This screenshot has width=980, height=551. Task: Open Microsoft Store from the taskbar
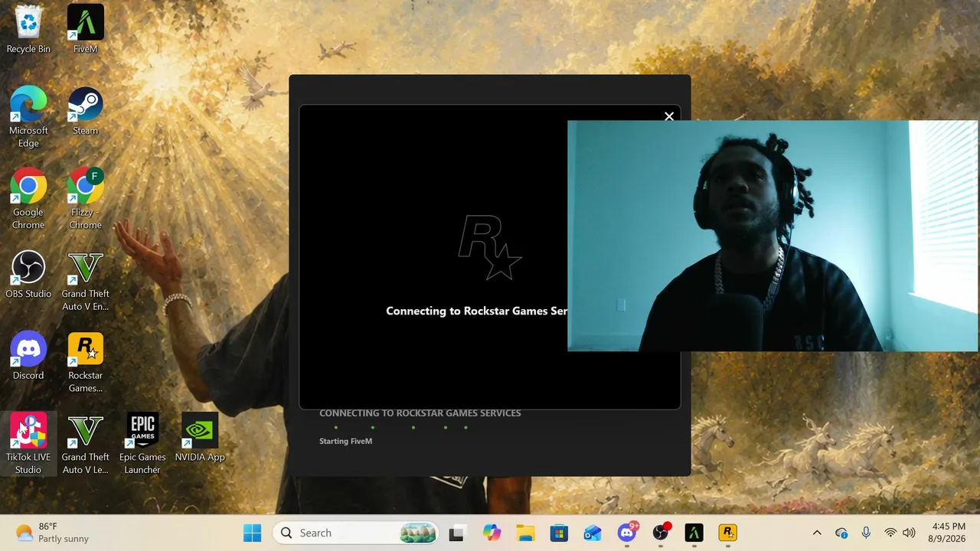[559, 533]
